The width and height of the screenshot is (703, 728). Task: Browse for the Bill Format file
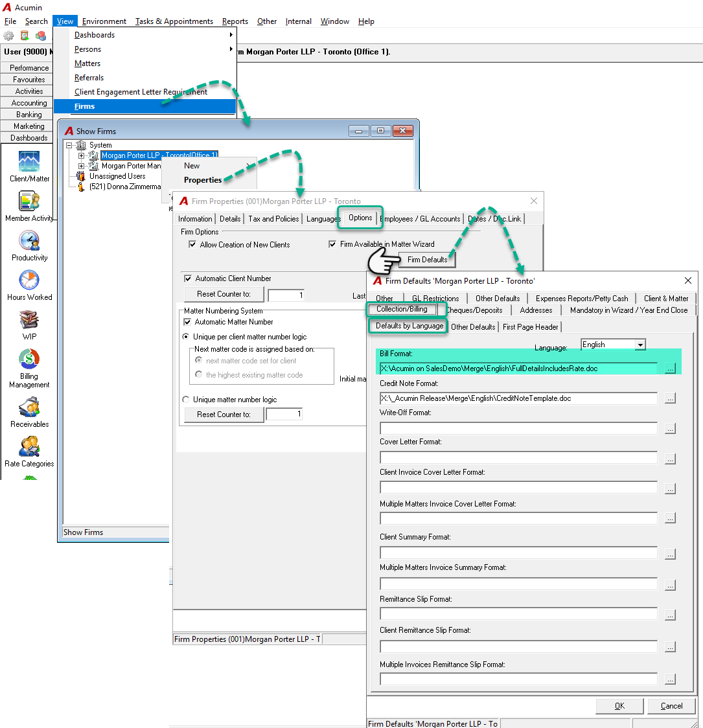[x=669, y=369]
